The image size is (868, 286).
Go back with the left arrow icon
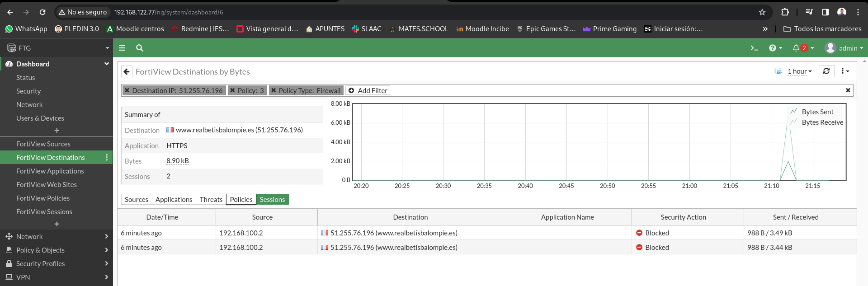point(127,72)
